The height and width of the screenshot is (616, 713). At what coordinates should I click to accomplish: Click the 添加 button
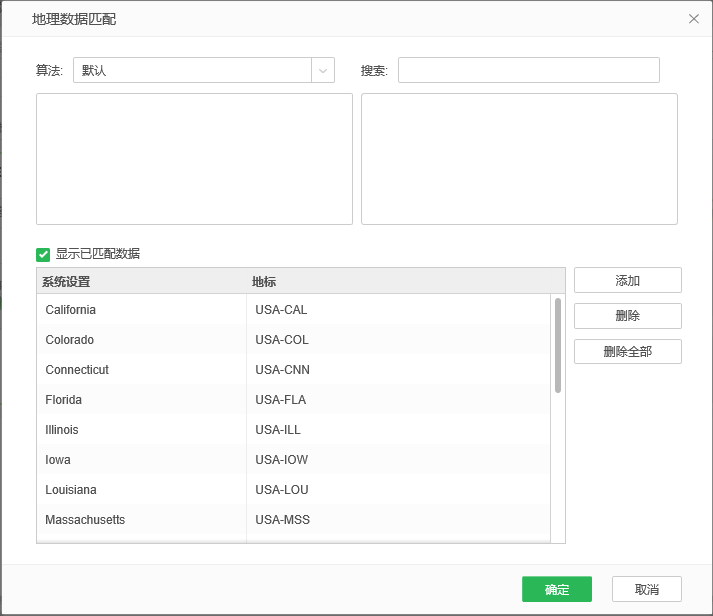pyautogui.click(x=628, y=280)
